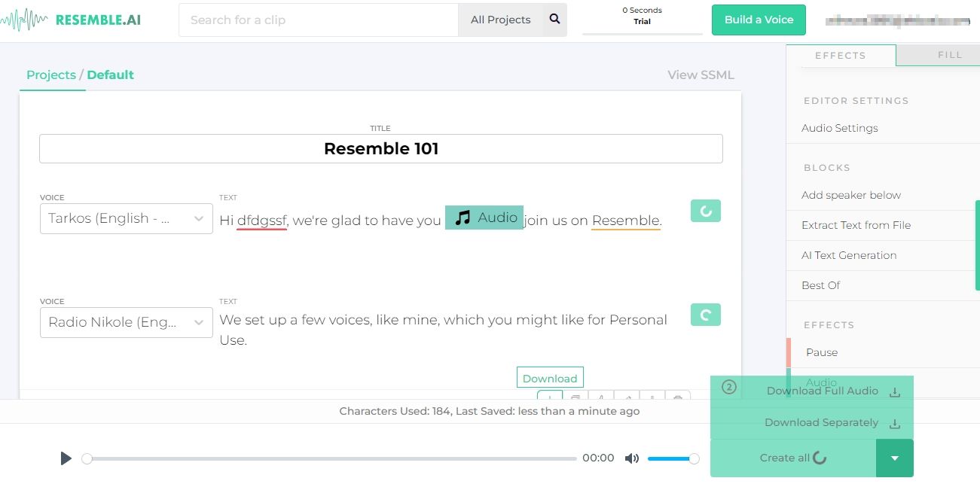
Task: Click the regenerate icon on the Tarkos block
Action: click(x=706, y=211)
